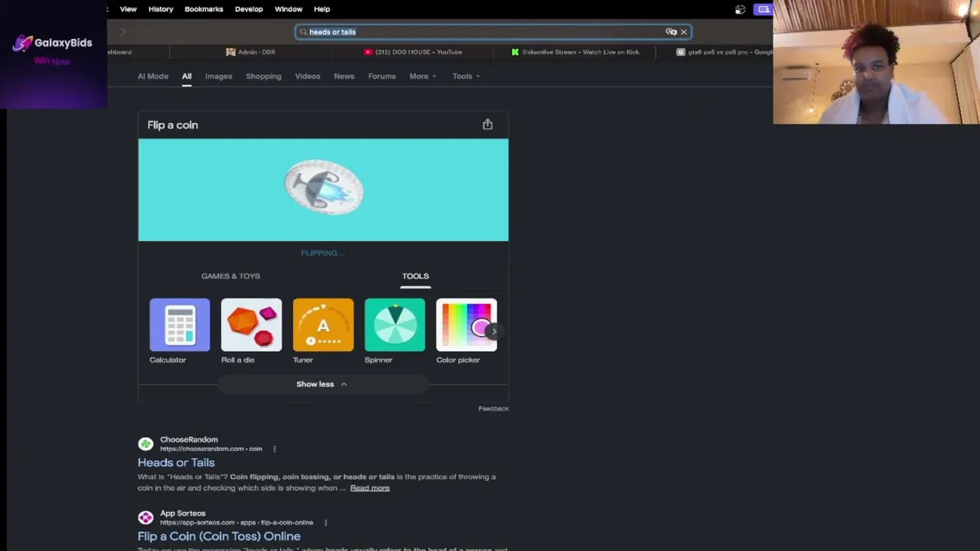Open the Spinner tool tile
Viewport: 980px width, 551px height.
(x=394, y=331)
